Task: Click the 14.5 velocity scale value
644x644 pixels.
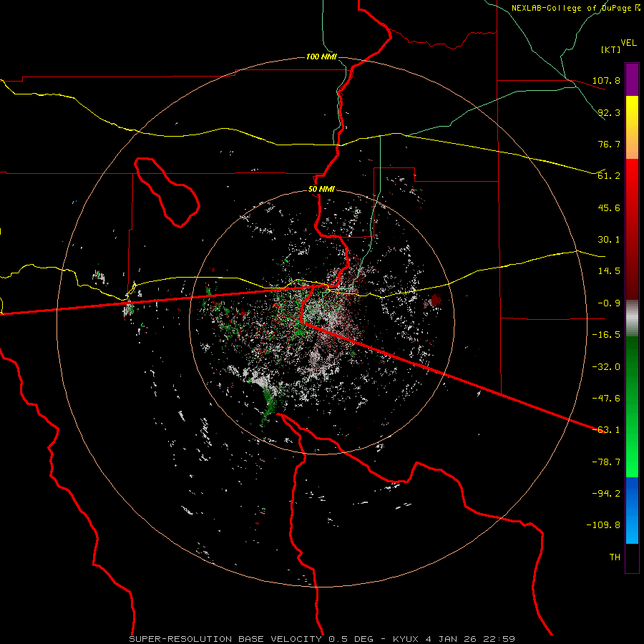Action: (x=609, y=271)
